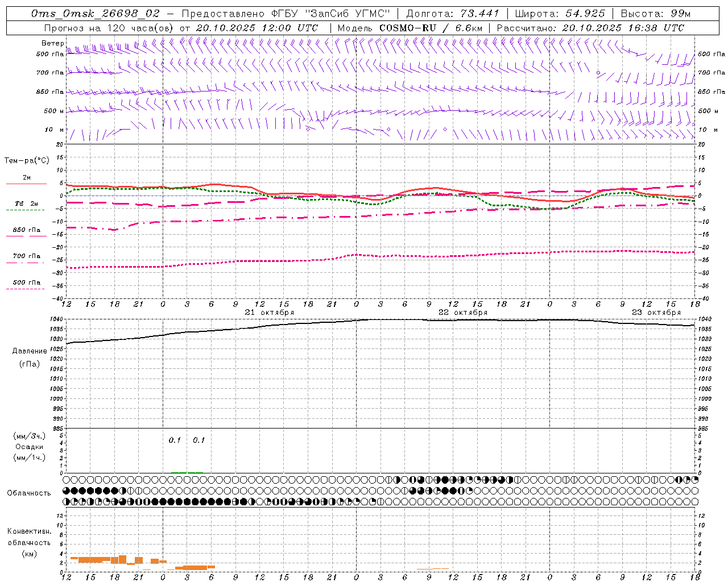Click the (км) unit label
The height and width of the screenshot is (582, 728).
(30, 553)
